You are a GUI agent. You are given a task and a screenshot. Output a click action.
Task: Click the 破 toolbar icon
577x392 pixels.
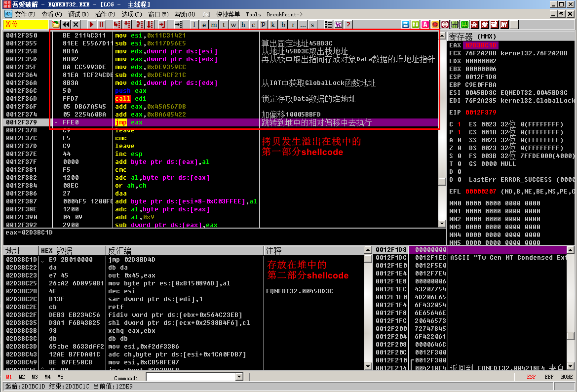click(x=495, y=25)
